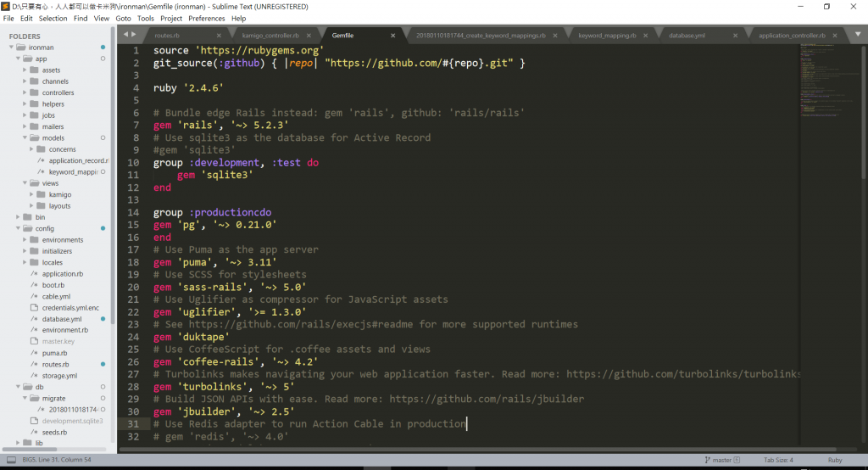Select the layouts folder
This screenshot has height=470, width=868.
point(59,205)
